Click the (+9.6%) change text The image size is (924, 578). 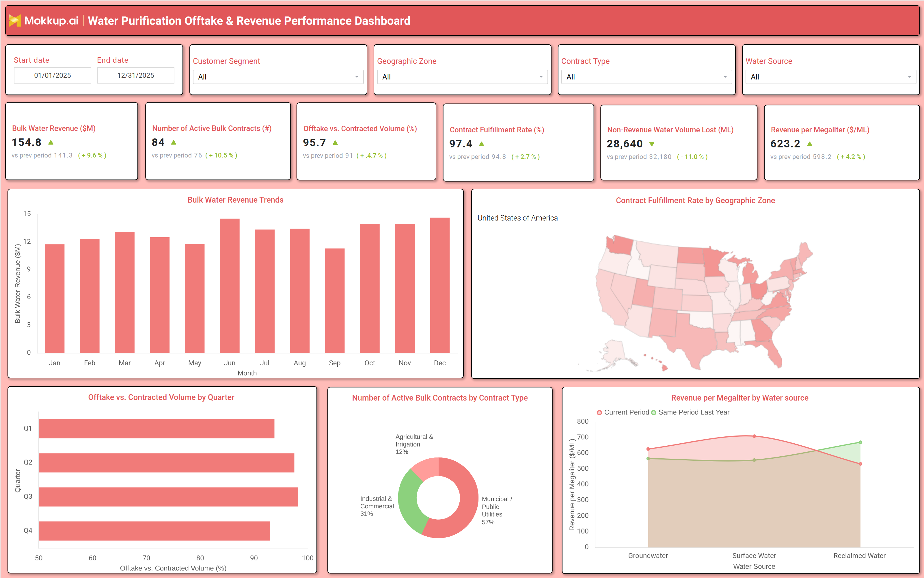[x=92, y=155]
